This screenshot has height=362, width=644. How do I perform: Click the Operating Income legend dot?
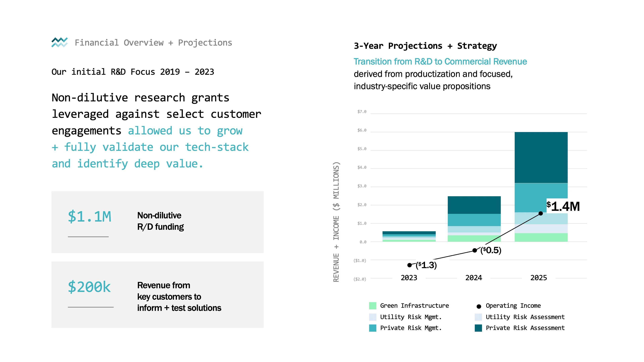(x=479, y=306)
